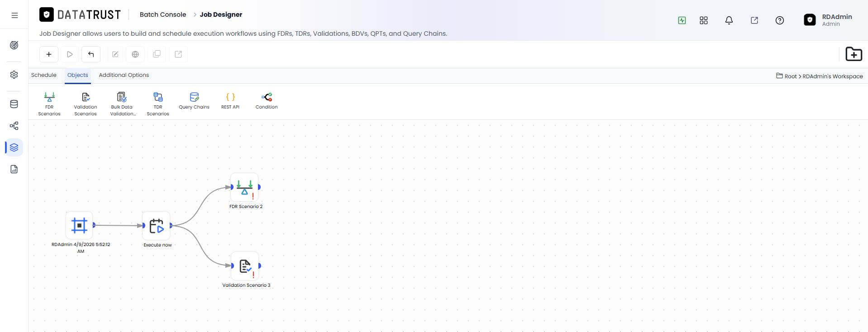Click the new folder icon
Image resolution: width=868 pixels, height=332 pixels.
pyautogui.click(x=854, y=54)
